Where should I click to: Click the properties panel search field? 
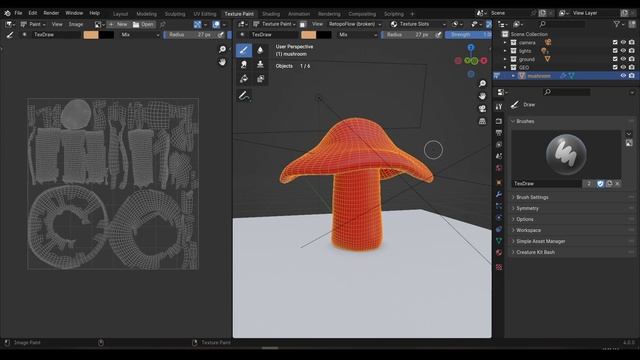(567, 92)
